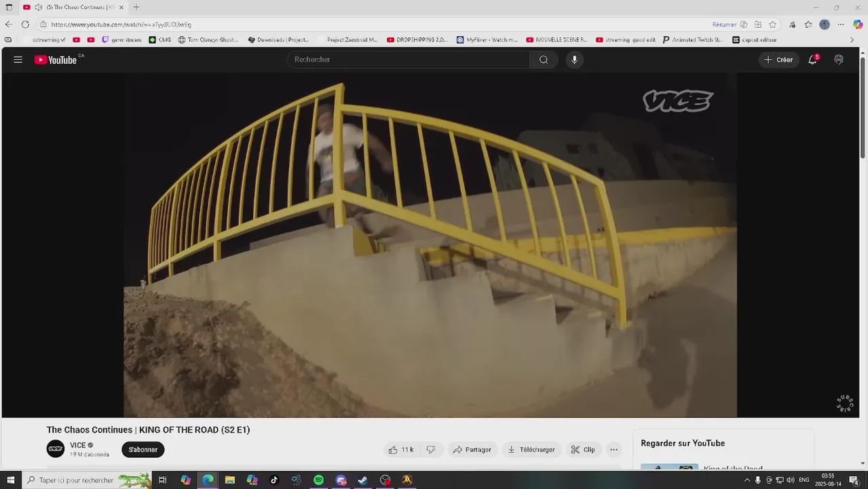The image size is (868, 489).
Task: Click the Windows taskbar search box
Action: [x=86, y=480]
